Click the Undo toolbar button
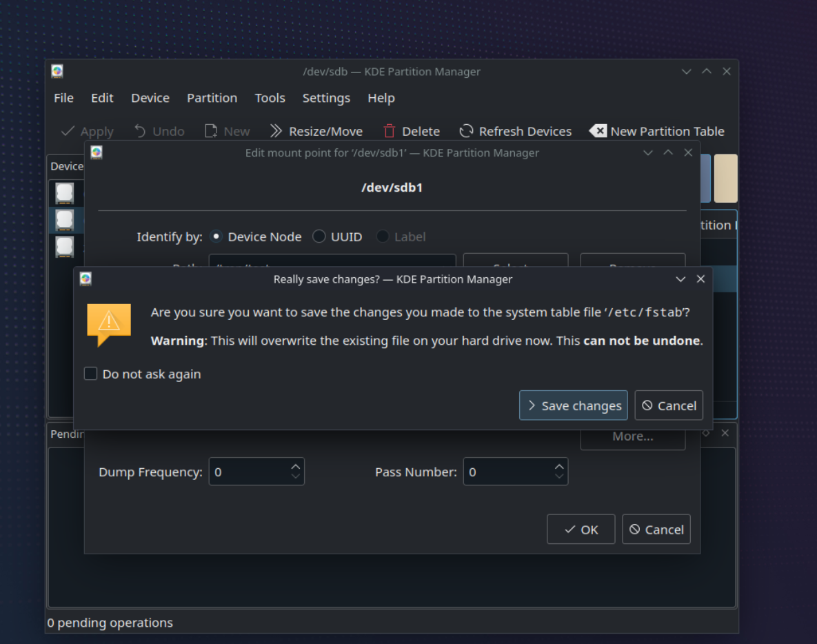The height and width of the screenshot is (644, 817). (x=159, y=131)
